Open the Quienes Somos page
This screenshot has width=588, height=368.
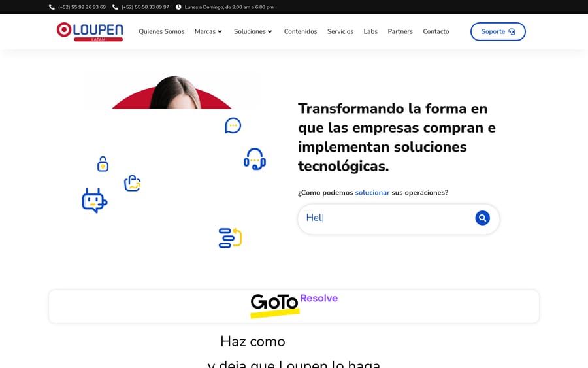click(x=161, y=31)
